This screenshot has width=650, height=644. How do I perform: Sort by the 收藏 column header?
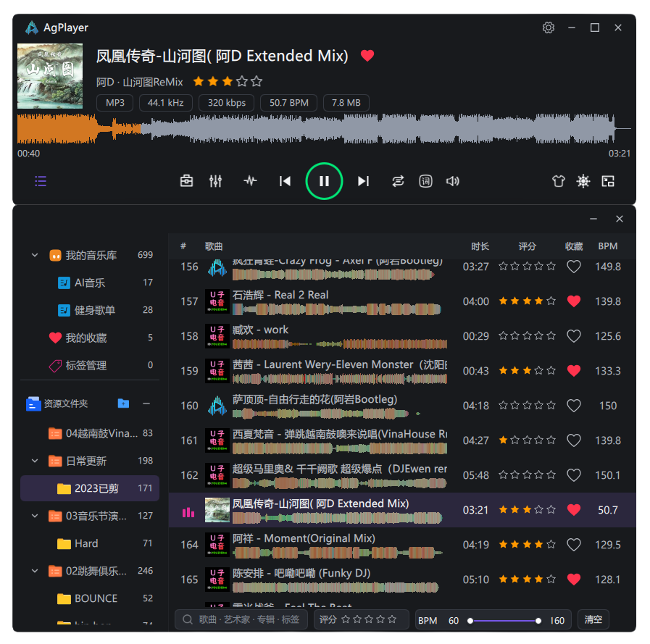tap(574, 246)
